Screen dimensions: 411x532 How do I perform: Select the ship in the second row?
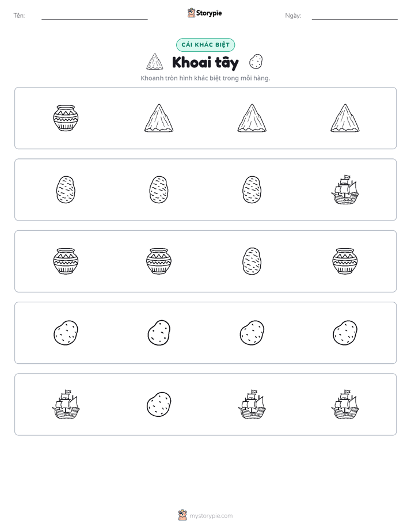(x=345, y=189)
